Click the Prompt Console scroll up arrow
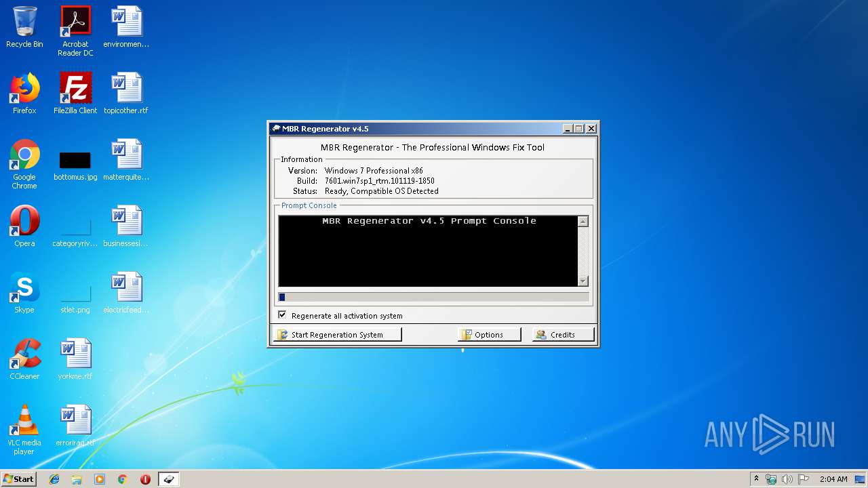Screen dimensions: 868x488 coord(583,222)
